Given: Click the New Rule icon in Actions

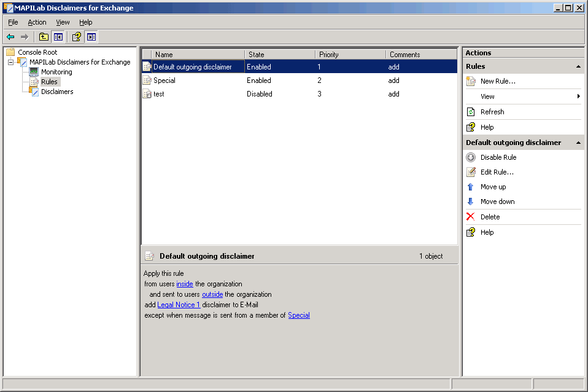Looking at the screenshot, I should [471, 81].
